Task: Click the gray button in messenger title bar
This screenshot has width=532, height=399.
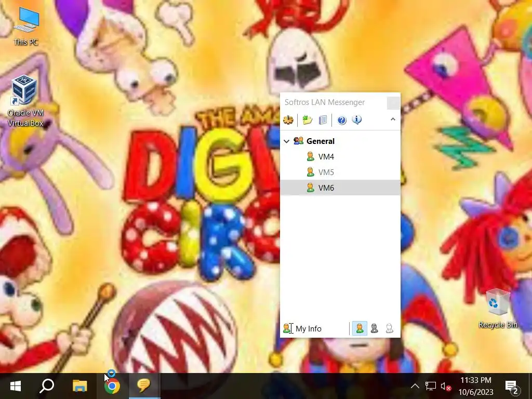Action: click(x=393, y=103)
